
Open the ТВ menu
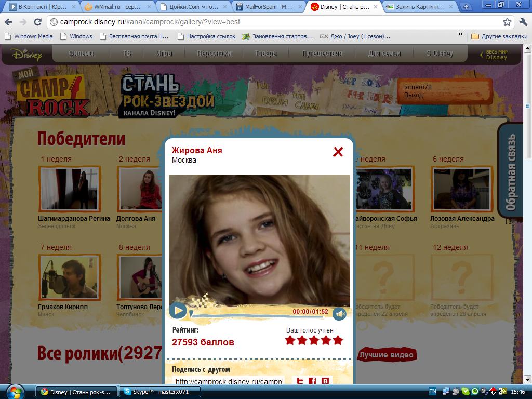pyautogui.click(x=127, y=54)
